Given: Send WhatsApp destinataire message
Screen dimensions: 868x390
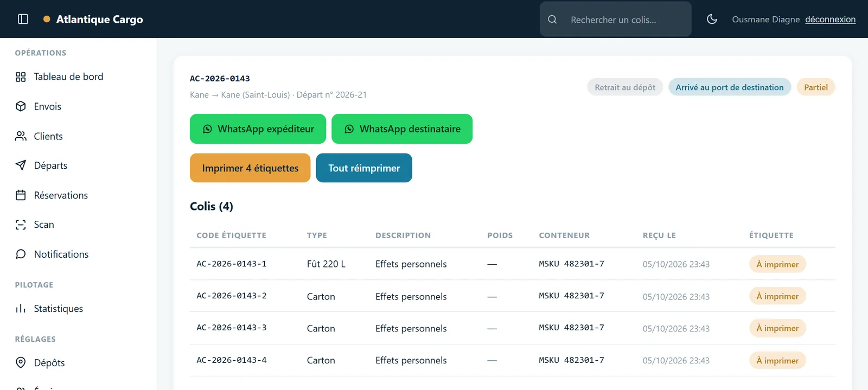Looking at the screenshot, I should point(402,129).
